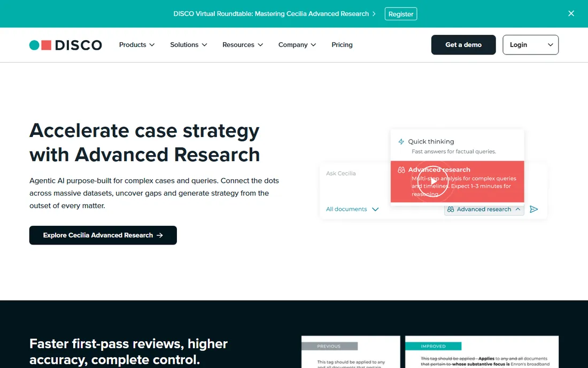Go to the Pricing page
Viewport: 588px width, 368px height.
tap(342, 44)
